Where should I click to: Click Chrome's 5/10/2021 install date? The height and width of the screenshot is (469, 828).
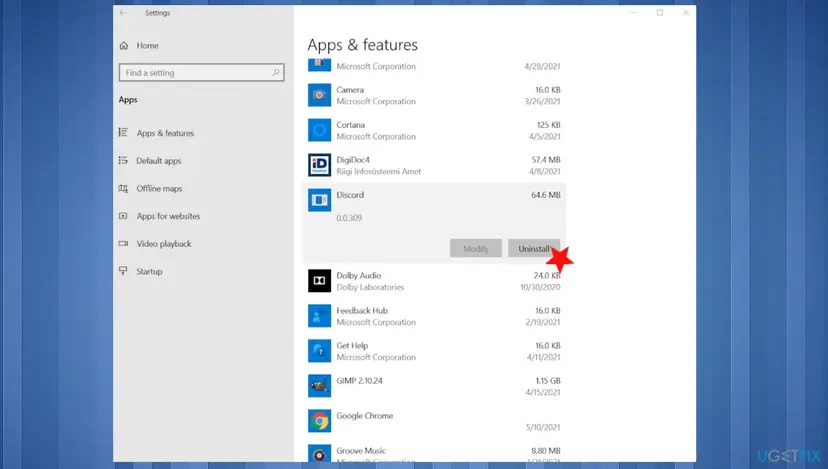coord(543,427)
